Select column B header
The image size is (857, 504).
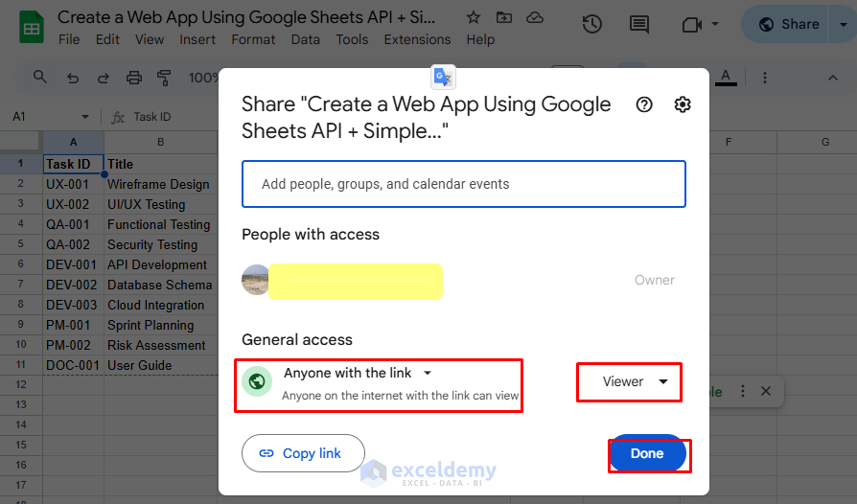coord(161,142)
